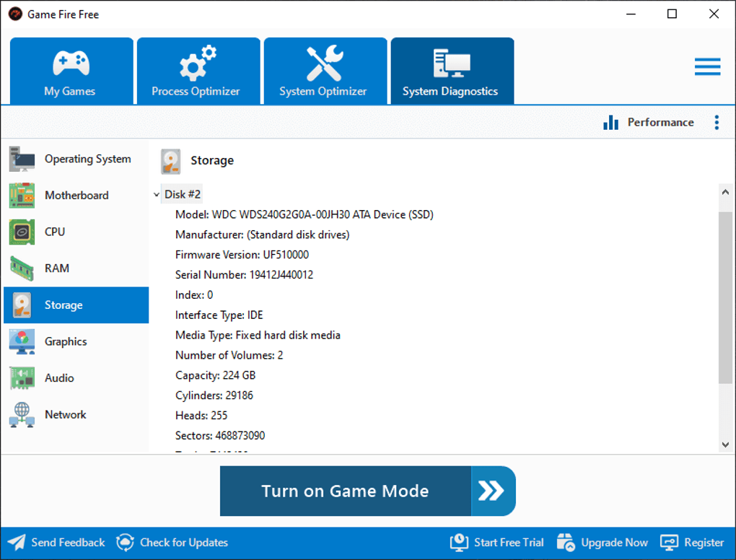736x560 pixels.
Task: Switch to the System Optimizer tab
Action: [x=325, y=71]
